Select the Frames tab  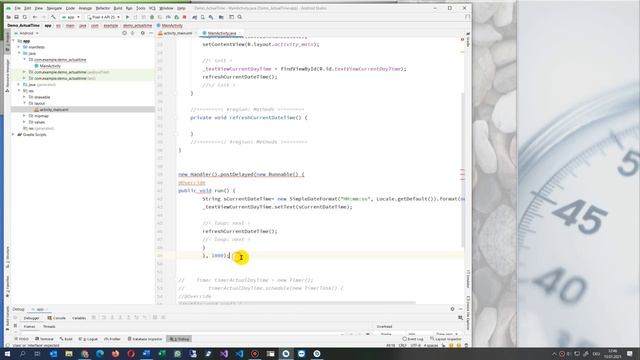[x=29, y=327]
